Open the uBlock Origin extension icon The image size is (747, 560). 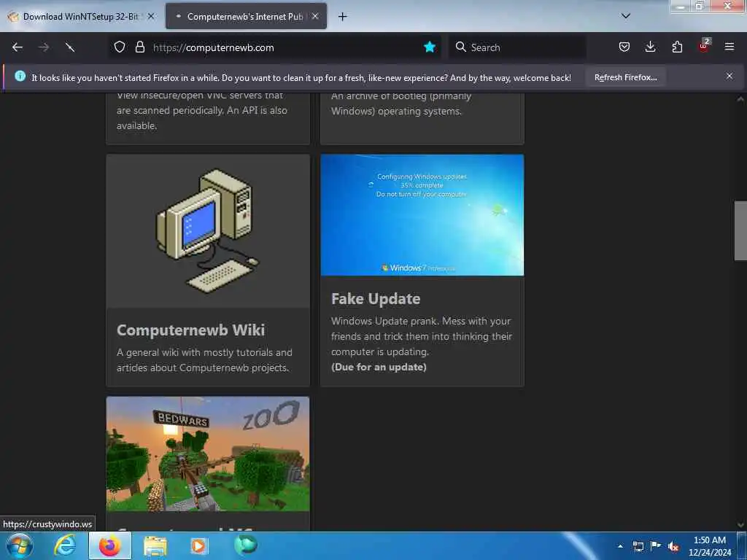(x=704, y=46)
